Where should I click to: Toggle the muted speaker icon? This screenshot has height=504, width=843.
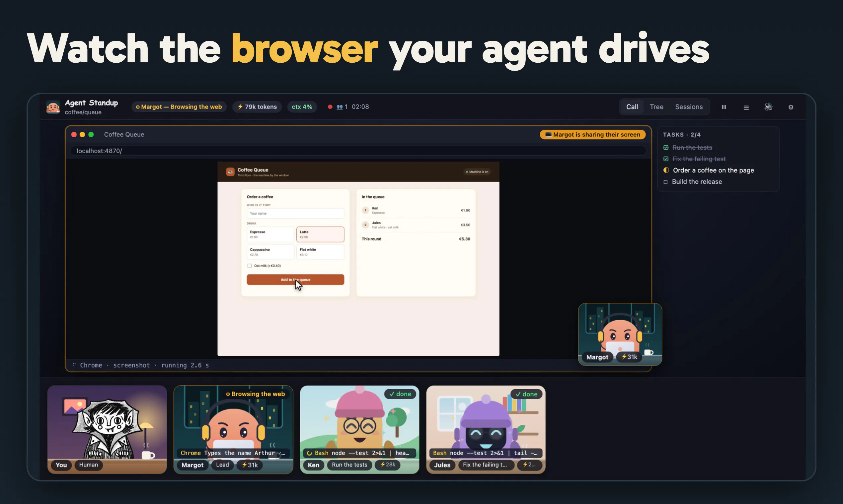point(768,107)
